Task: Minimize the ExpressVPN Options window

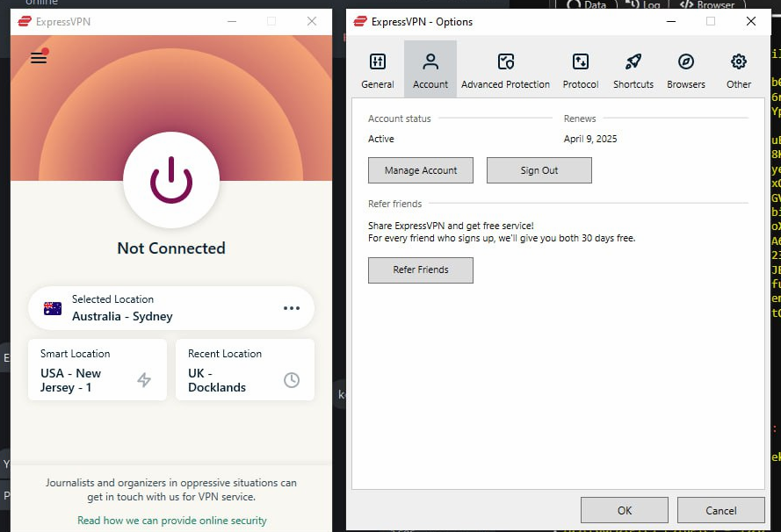Action: tap(671, 21)
